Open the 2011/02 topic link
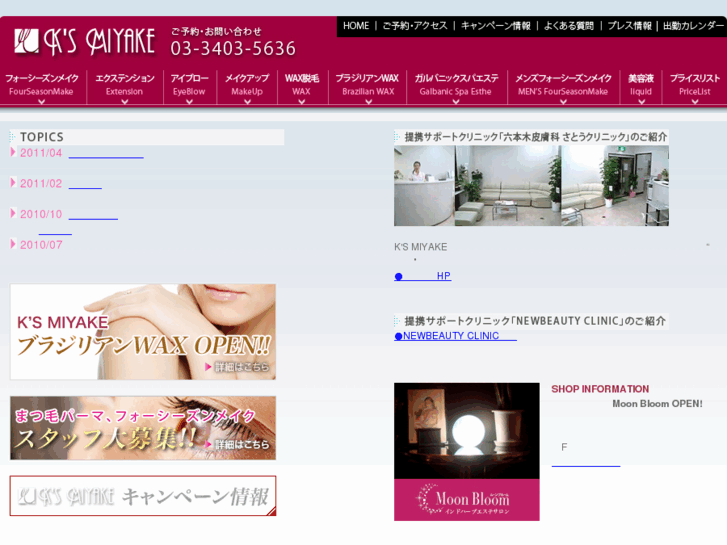Screen dimensions: 727x545 tap(85, 185)
